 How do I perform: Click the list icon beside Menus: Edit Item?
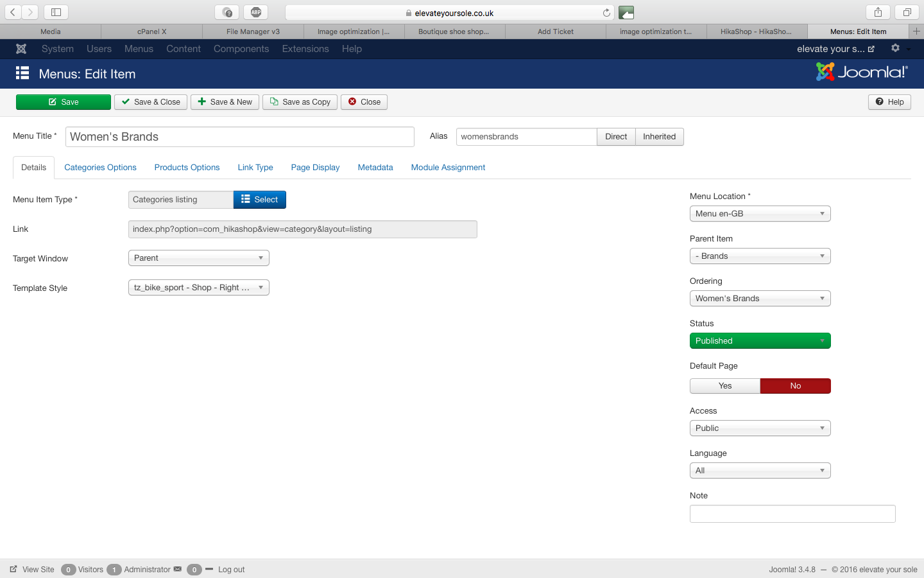[22, 73]
